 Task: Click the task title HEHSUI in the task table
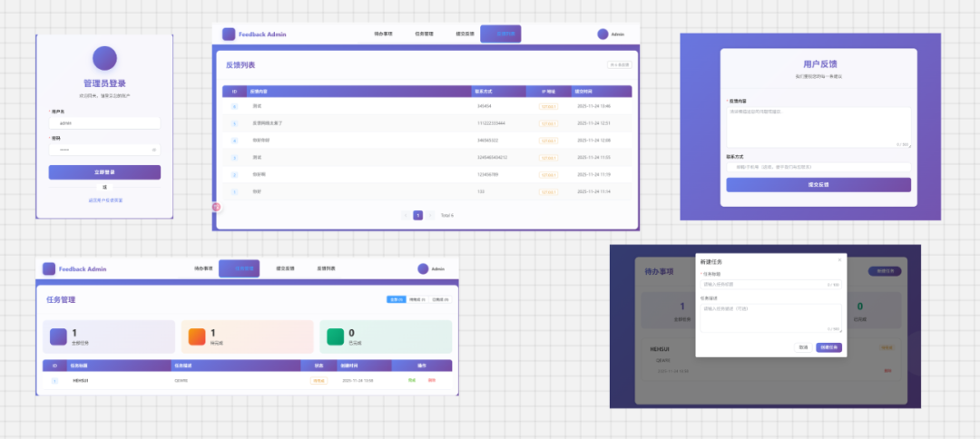81,380
